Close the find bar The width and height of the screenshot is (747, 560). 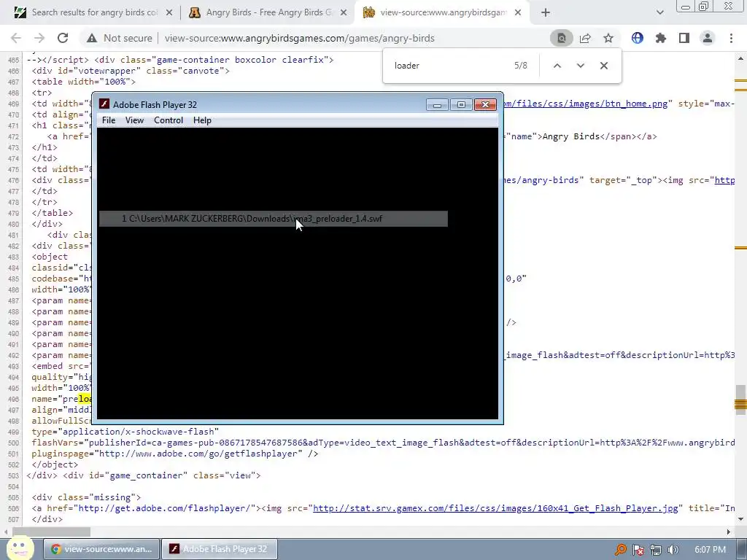tap(603, 66)
